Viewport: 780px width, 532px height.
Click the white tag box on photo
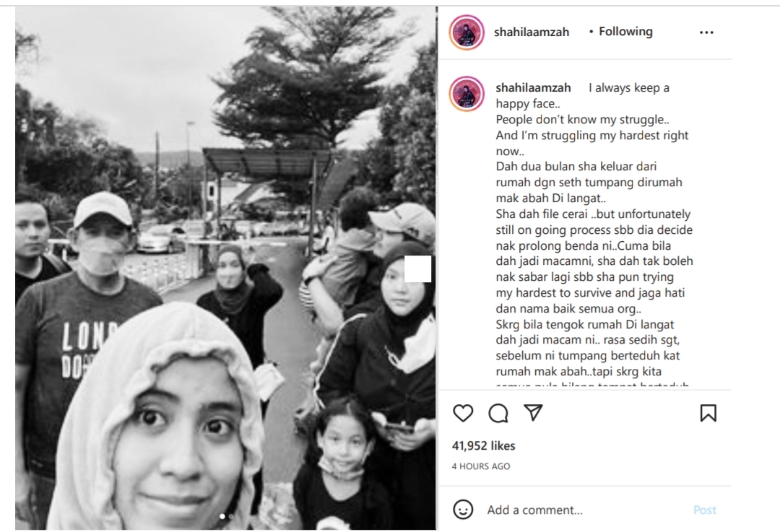417,269
